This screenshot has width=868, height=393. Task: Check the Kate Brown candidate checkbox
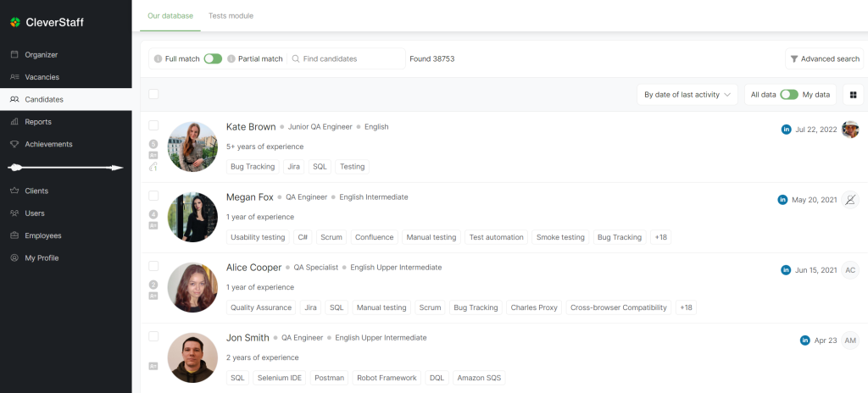(x=153, y=125)
